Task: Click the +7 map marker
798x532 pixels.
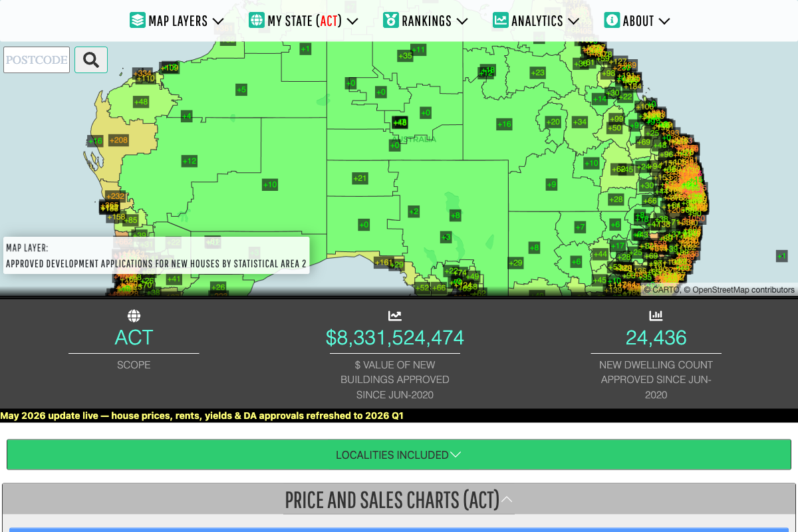Action: [x=580, y=227]
